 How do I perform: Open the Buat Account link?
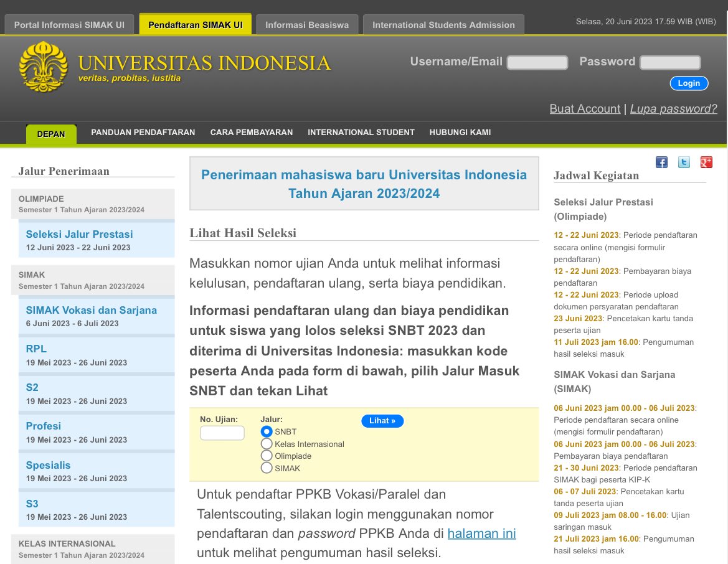pyautogui.click(x=585, y=108)
